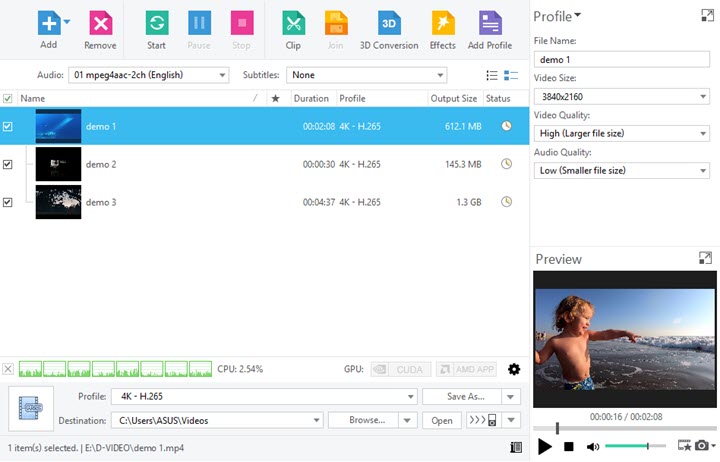Click the demo 2 waiting status clock

coord(506,164)
